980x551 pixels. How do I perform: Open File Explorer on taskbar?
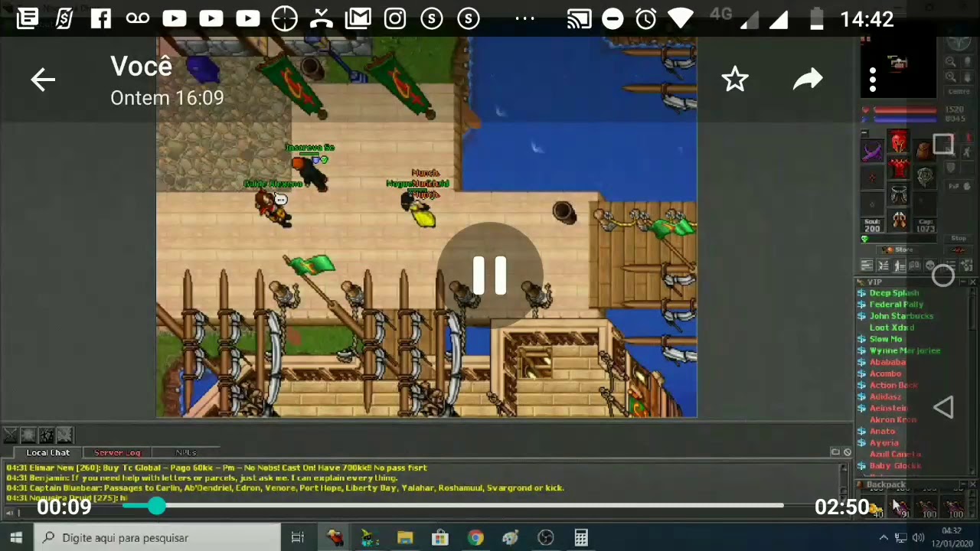405,538
